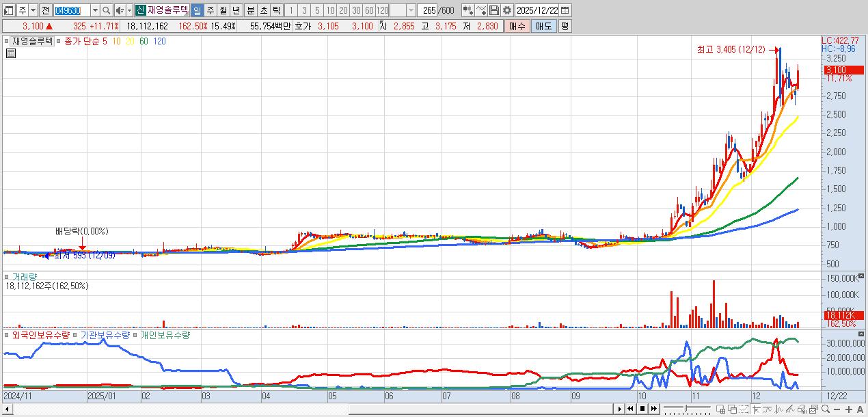Click stop button in replay controls
The width and height of the screenshot is (868, 417).
pyautogui.click(x=642, y=409)
